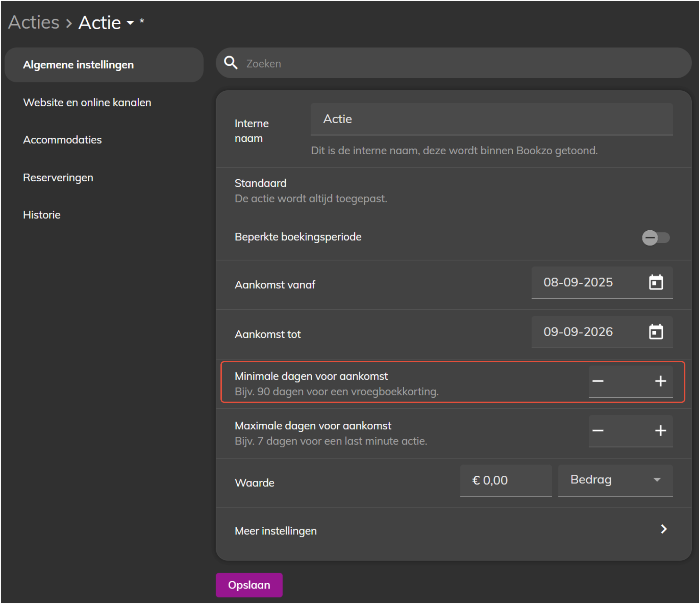Go to the Accommodaties section
Viewport: 700px width, 604px height.
[62, 140]
